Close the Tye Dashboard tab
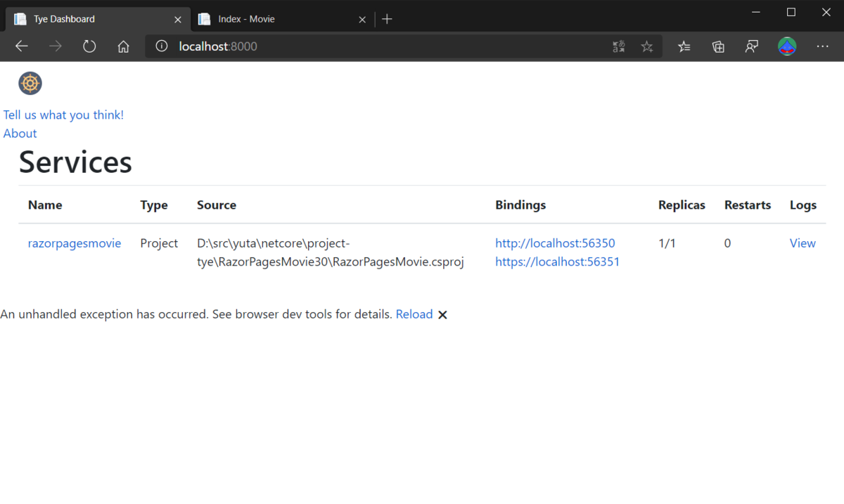The height and width of the screenshot is (504, 844). click(178, 19)
